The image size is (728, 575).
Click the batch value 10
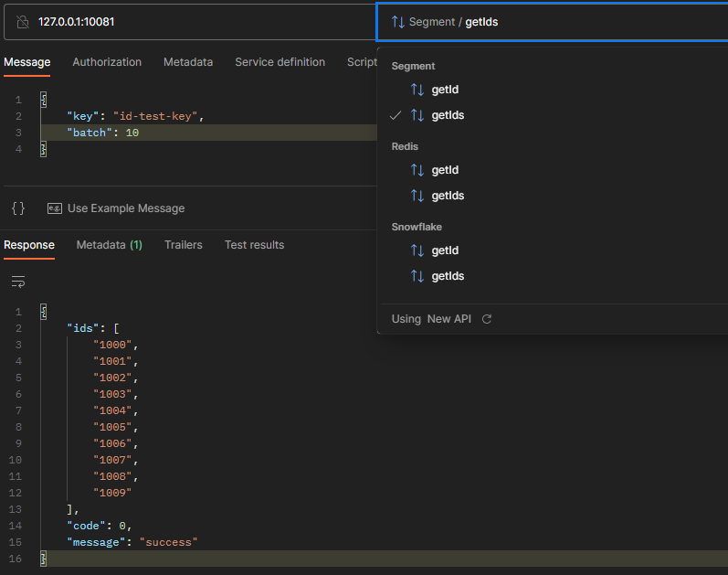(132, 133)
